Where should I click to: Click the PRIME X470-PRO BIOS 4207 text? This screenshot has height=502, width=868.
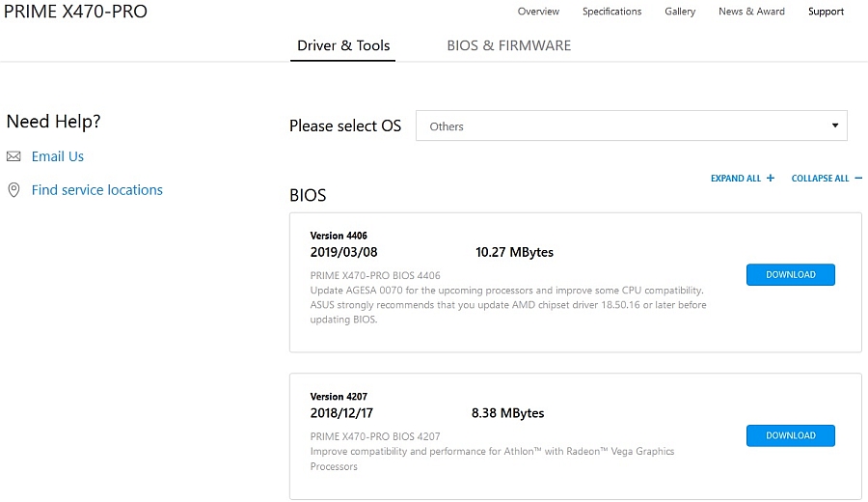tap(375, 436)
